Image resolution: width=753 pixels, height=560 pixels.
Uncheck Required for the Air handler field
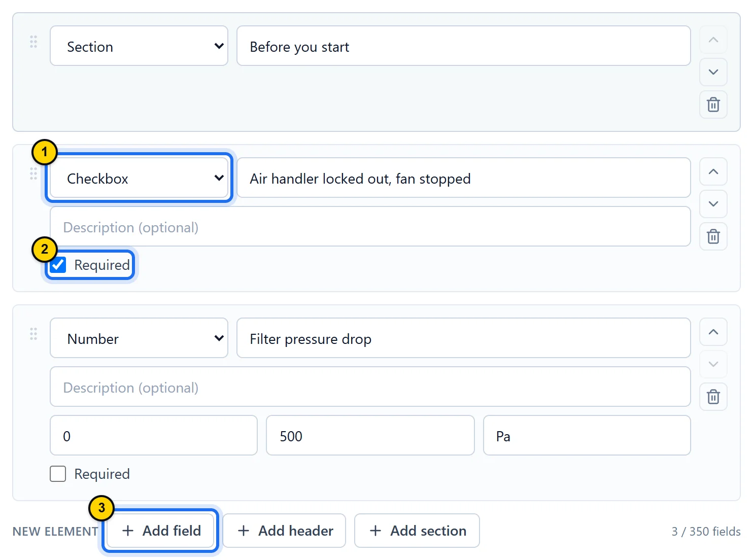[x=58, y=265]
